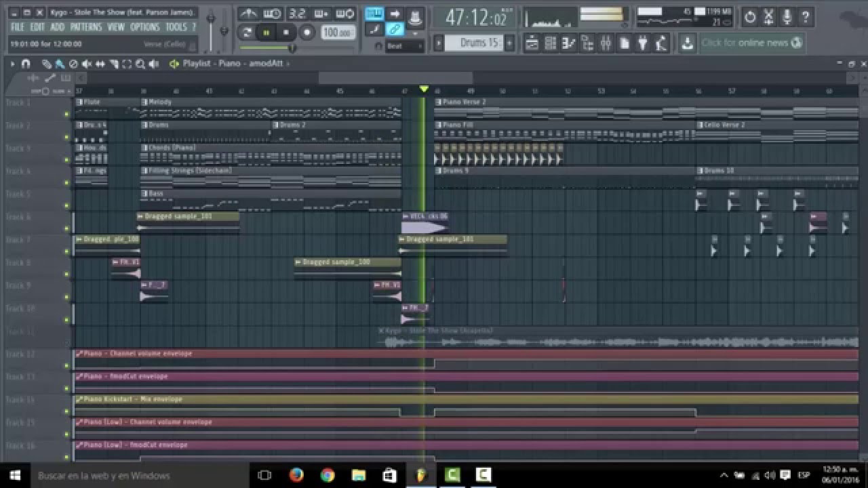Open tempo tapper person icon
The height and width of the screenshot is (488, 868).
(661, 43)
